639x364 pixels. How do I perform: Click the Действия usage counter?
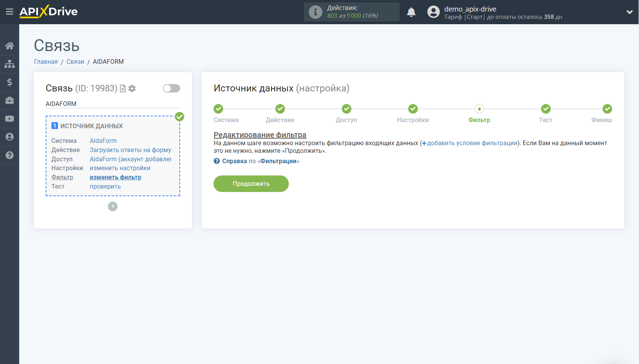[x=353, y=12]
